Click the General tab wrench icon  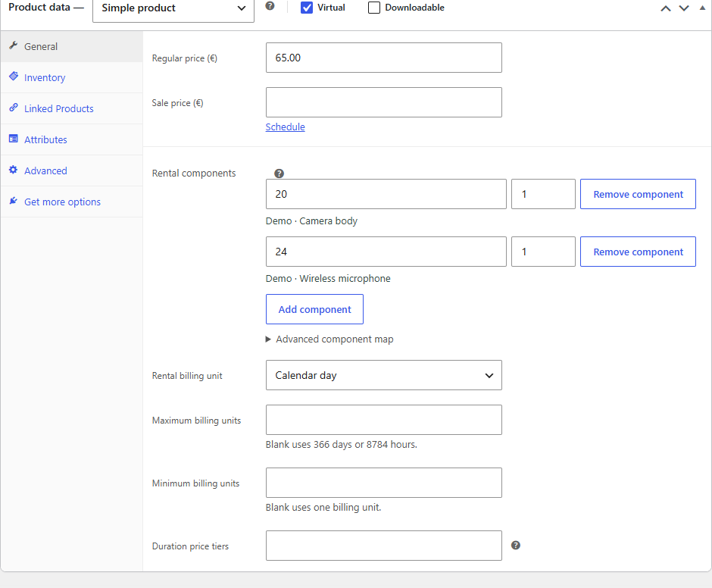coord(14,45)
